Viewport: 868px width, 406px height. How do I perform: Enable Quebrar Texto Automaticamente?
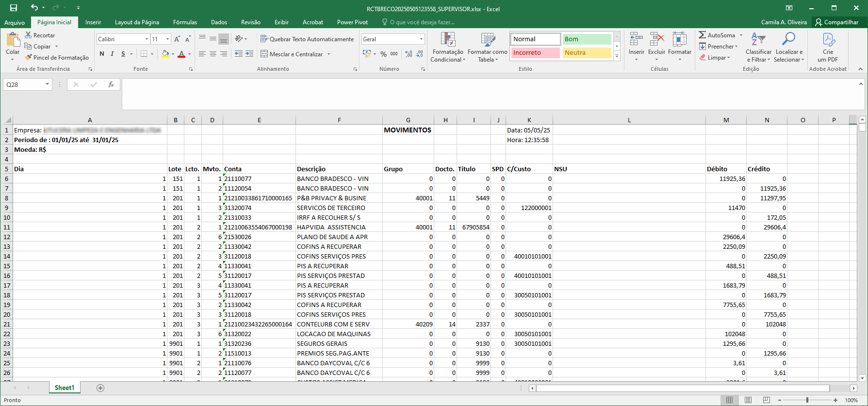(307, 39)
